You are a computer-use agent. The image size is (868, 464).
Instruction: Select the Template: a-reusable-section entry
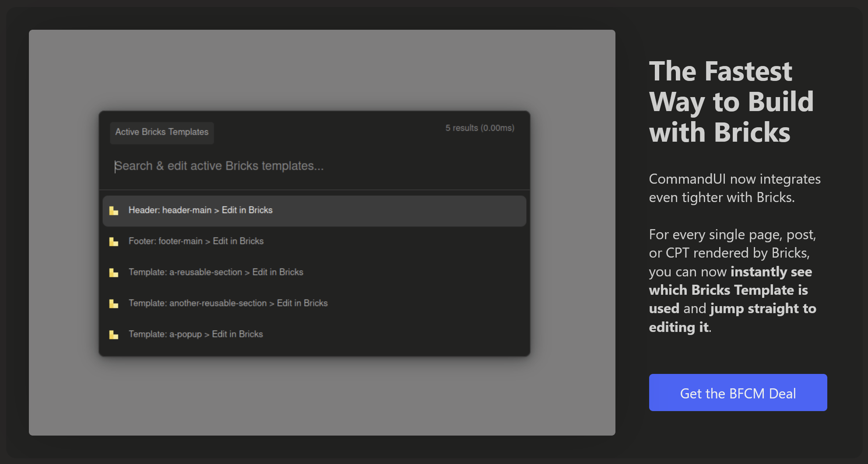tap(215, 272)
